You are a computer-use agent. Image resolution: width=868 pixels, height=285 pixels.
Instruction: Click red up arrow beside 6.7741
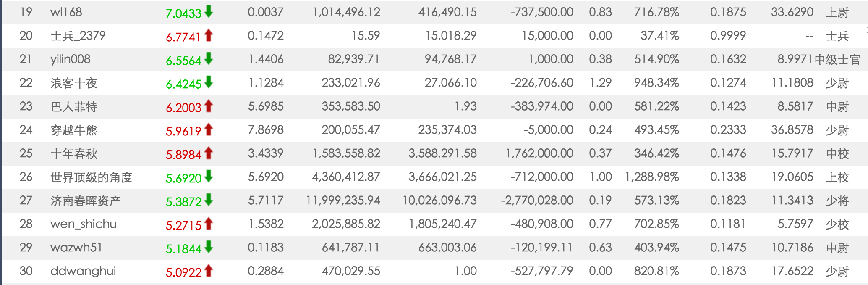click(x=209, y=35)
